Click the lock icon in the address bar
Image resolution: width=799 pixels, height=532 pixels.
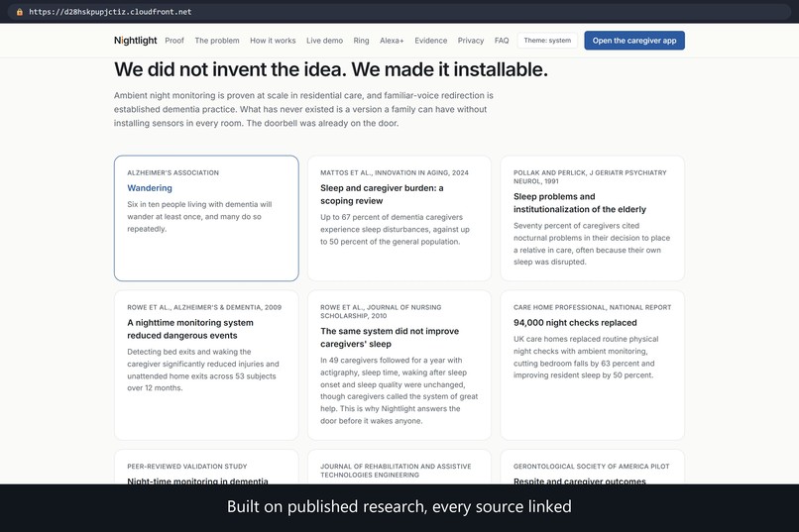20,12
